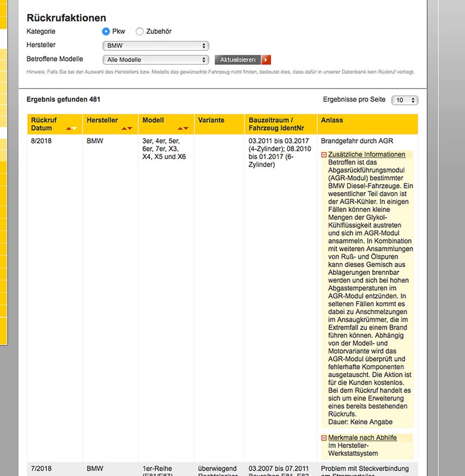Sort Hersteller column ascending arrow
The height and width of the screenshot is (476, 465).
124,129
